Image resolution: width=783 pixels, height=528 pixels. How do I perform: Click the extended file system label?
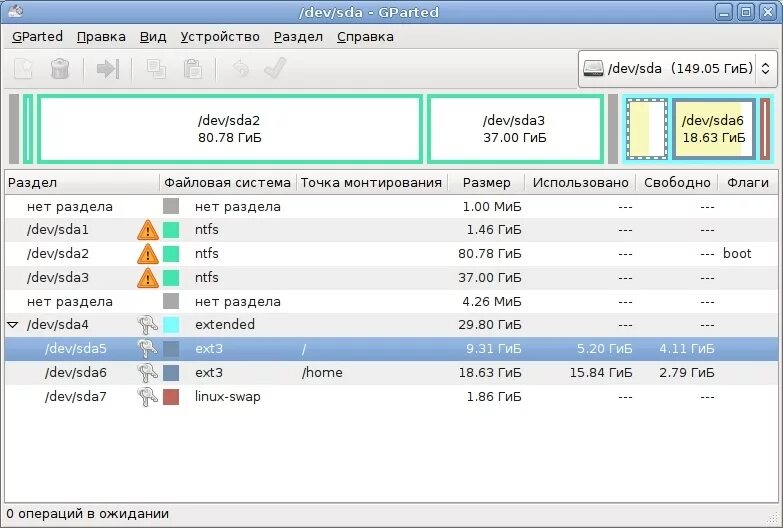click(x=225, y=325)
